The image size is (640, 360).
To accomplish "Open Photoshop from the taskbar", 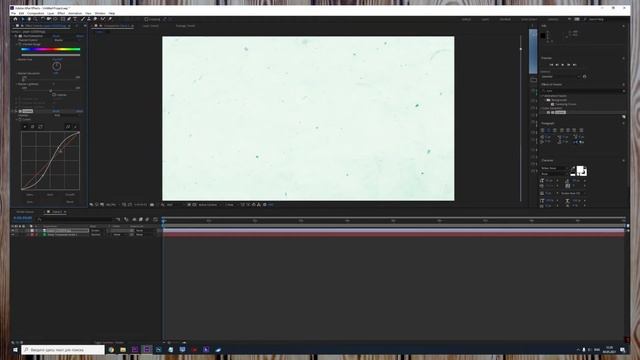I will click(x=159, y=349).
